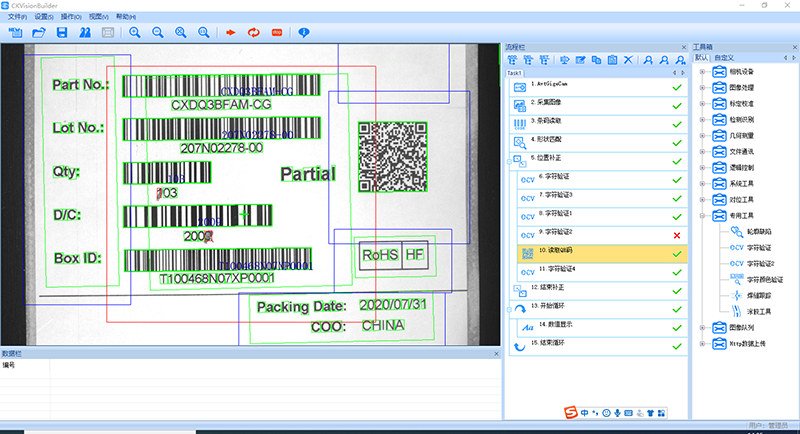This screenshot has height=434, width=800.
Task: Click the green check of 1.AvtGigeCam step
Action: [677, 88]
